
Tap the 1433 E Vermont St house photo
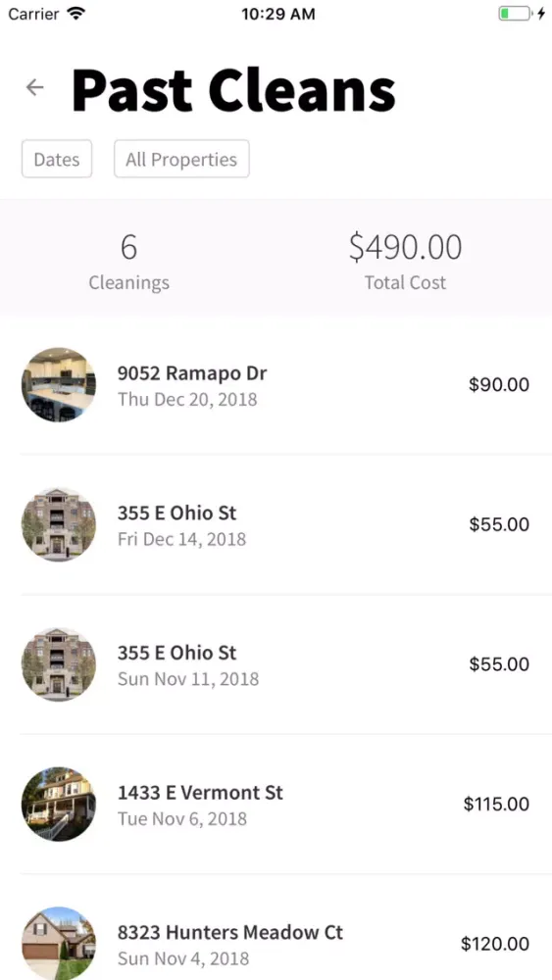59,804
